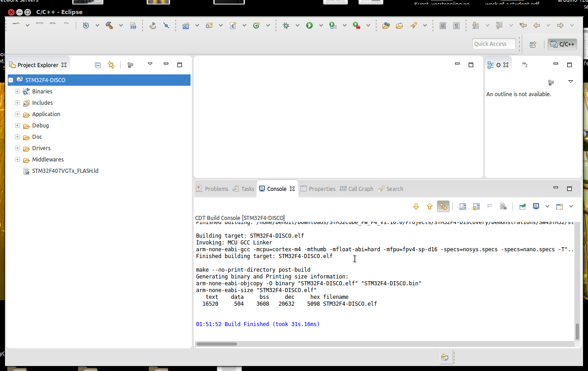Expand the Binaries tree node

click(x=17, y=91)
